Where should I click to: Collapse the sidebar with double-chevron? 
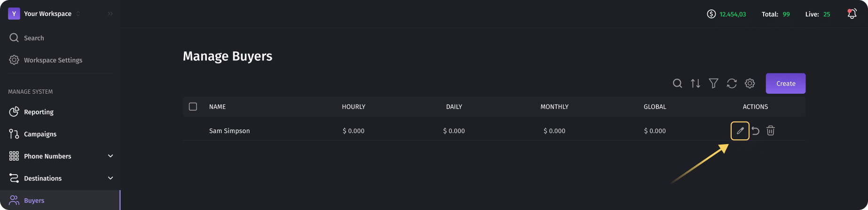pos(110,14)
